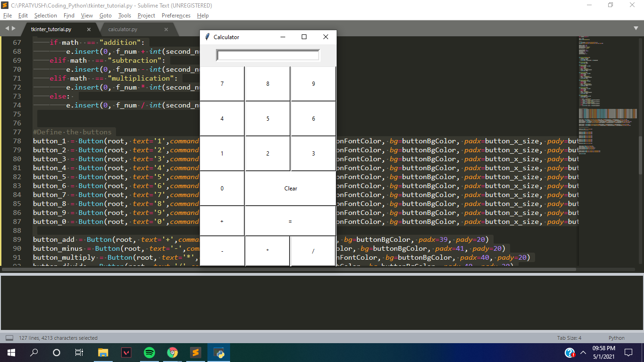Open the Find menu
This screenshot has width=644, height=362.
point(69,16)
